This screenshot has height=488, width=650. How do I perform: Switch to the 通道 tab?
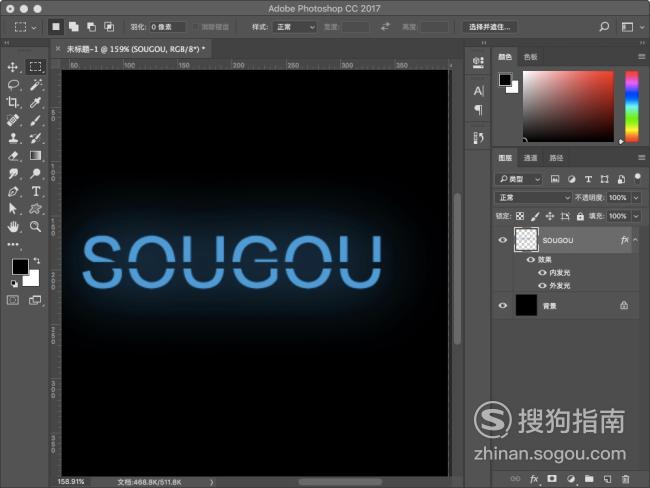(x=530, y=158)
